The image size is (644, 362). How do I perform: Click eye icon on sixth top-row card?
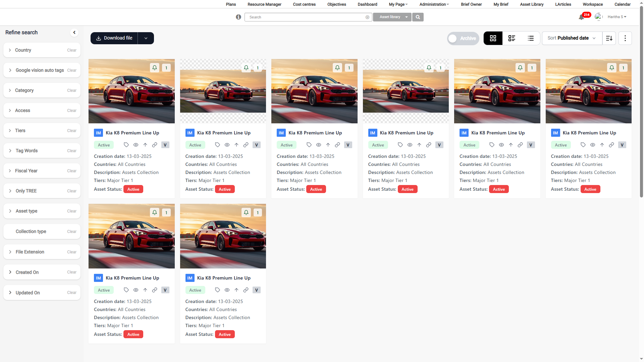[x=593, y=145]
